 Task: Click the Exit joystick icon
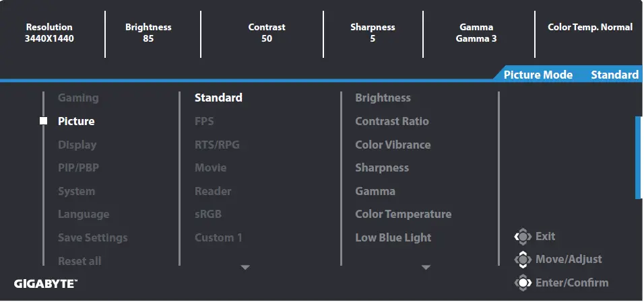(523, 237)
